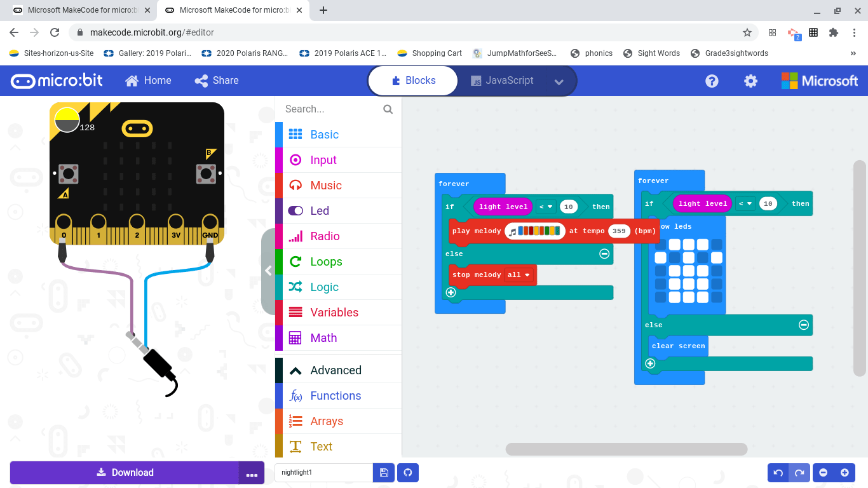This screenshot has width=868, height=488.
Task: Expand the editor mode chevron next to JavaScript
Action: [x=558, y=81]
